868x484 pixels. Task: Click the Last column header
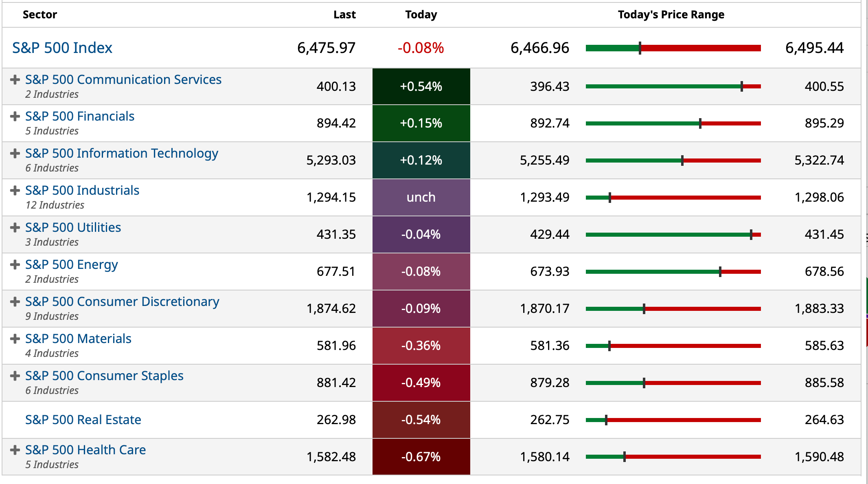pyautogui.click(x=344, y=15)
